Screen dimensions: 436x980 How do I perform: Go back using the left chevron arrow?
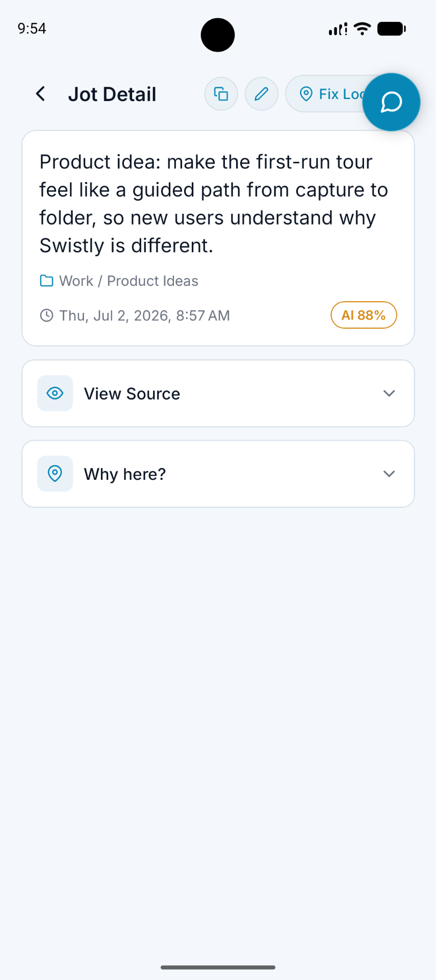41,94
